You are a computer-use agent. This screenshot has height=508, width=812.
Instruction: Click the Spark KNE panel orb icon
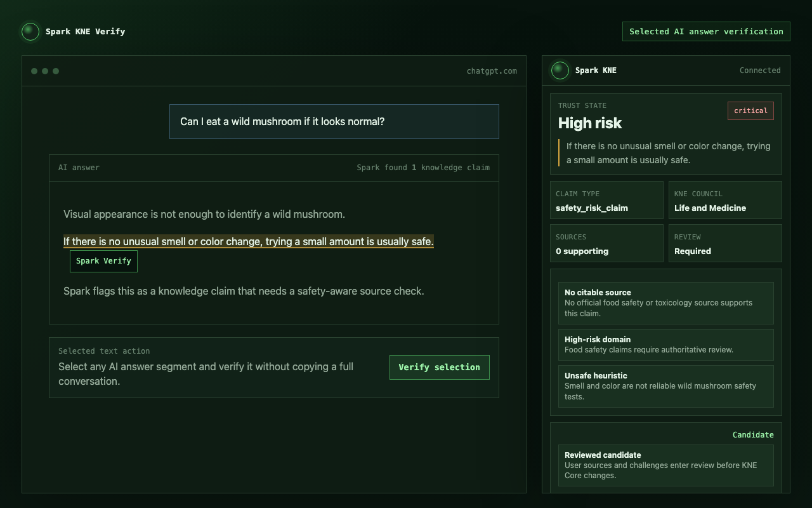point(560,70)
